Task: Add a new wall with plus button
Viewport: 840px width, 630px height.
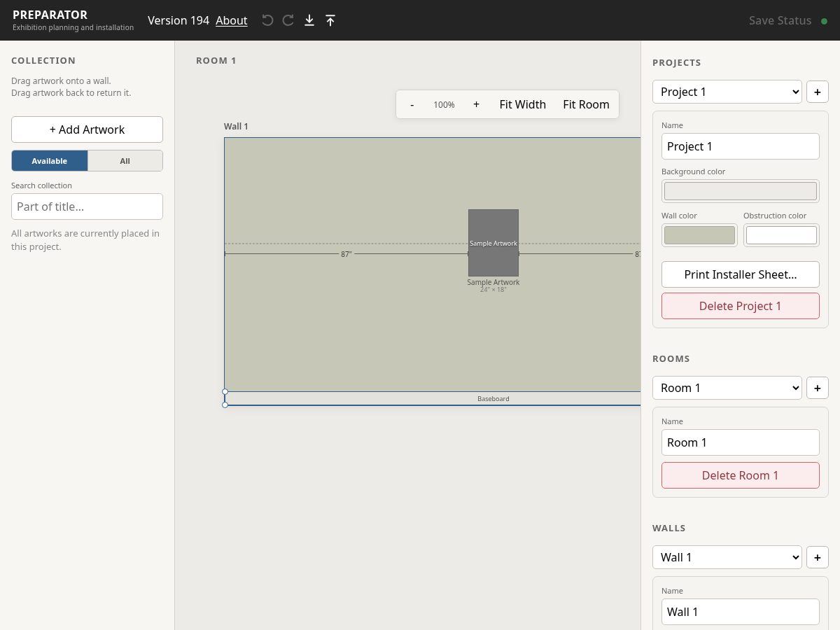Action: pos(818,557)
